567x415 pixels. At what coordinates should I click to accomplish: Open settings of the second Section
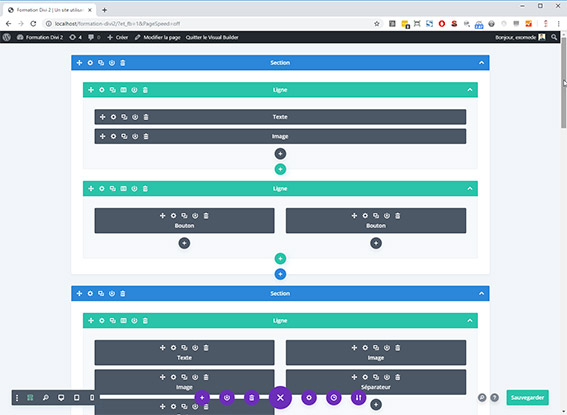(x=90, y=293)
